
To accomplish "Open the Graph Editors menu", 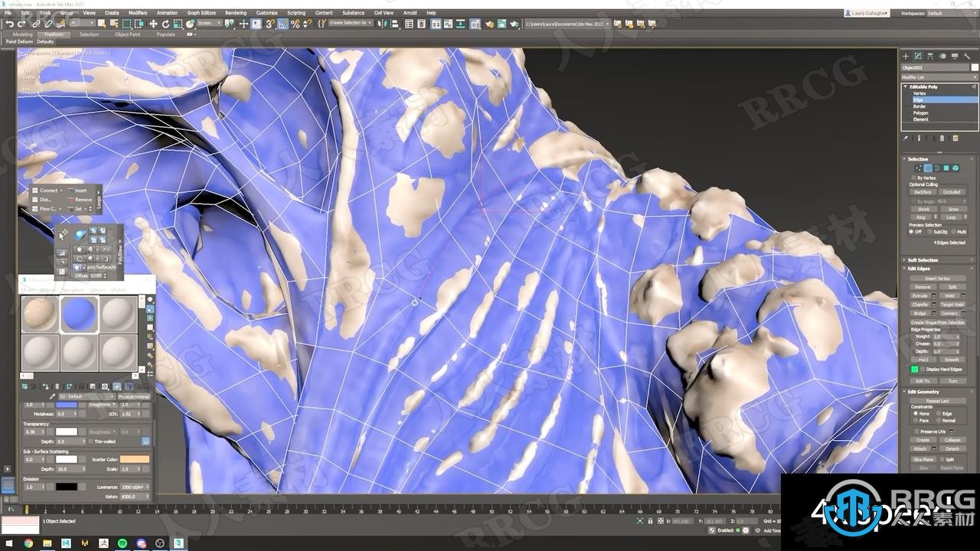I will (201, 13).
